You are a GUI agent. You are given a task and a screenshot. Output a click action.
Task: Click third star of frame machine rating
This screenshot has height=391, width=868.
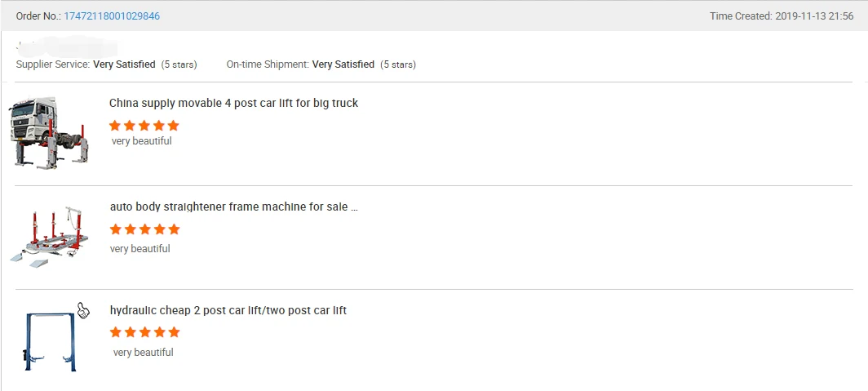click(x=144, y=229)
